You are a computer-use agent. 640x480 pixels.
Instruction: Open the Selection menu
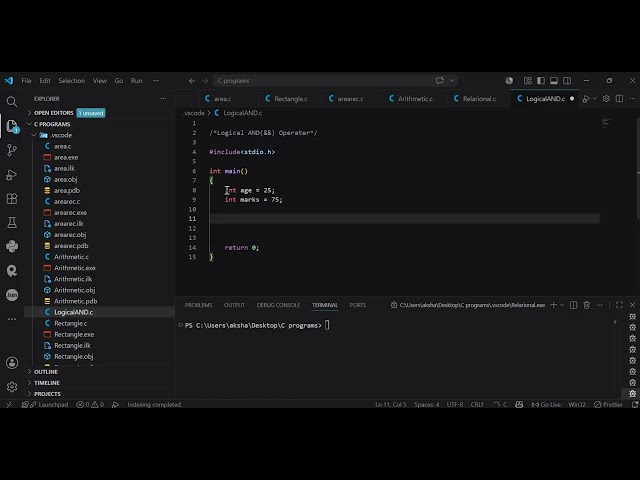pos(72,81)
